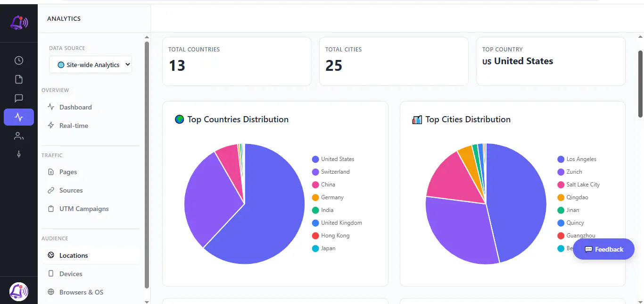This screenshot has height=304, width=644.
Task: Click the Devices phone icon
Action: coord(51,274)
